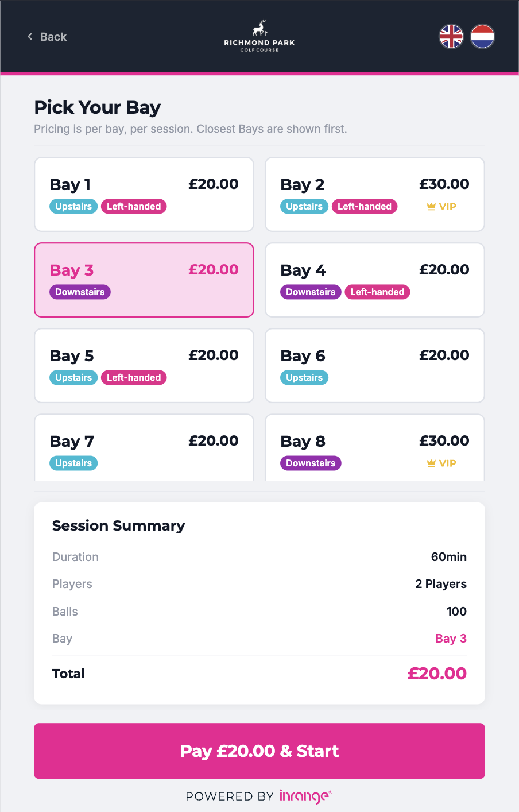The height and width of the screenshot is (812, 519).
Task: Click Left-handed tag on Bay 2
Action: click(x=364, y=207)
